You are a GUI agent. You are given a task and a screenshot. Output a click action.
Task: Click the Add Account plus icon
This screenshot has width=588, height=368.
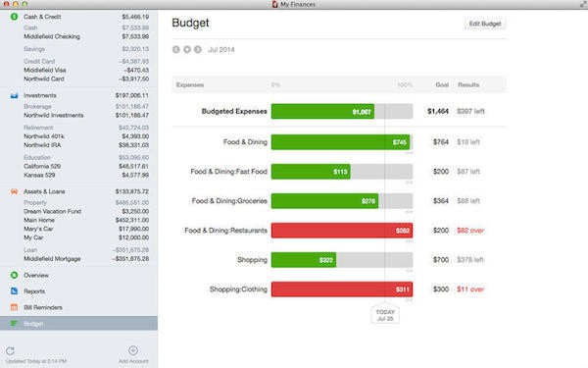coord(133,350)
